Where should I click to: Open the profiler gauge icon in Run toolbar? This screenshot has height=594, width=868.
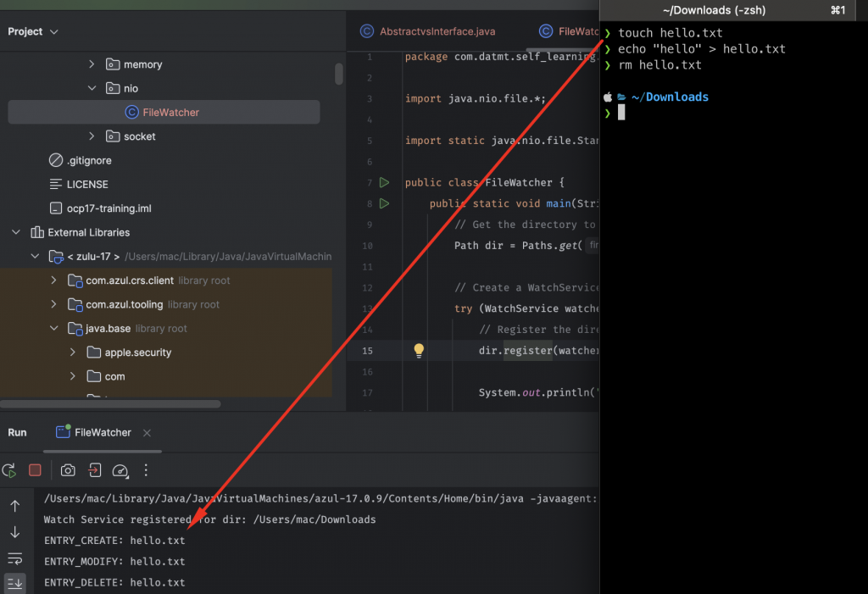120,470
